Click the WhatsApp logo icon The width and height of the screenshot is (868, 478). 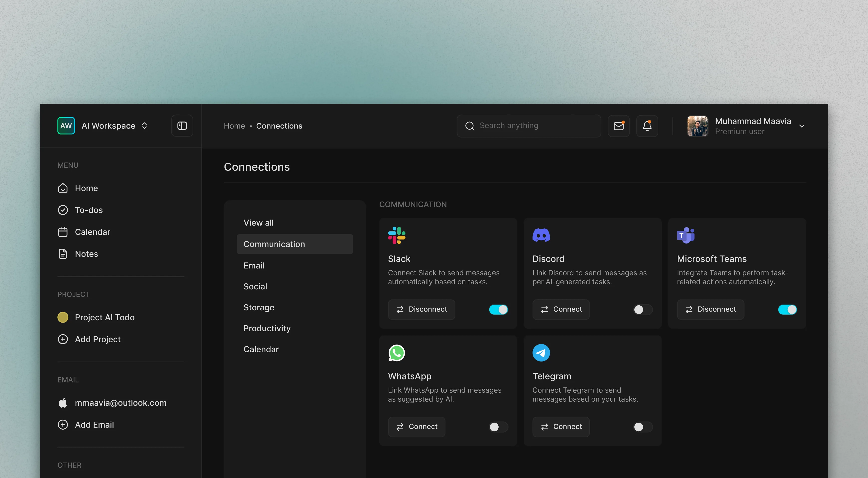point(397,353)
